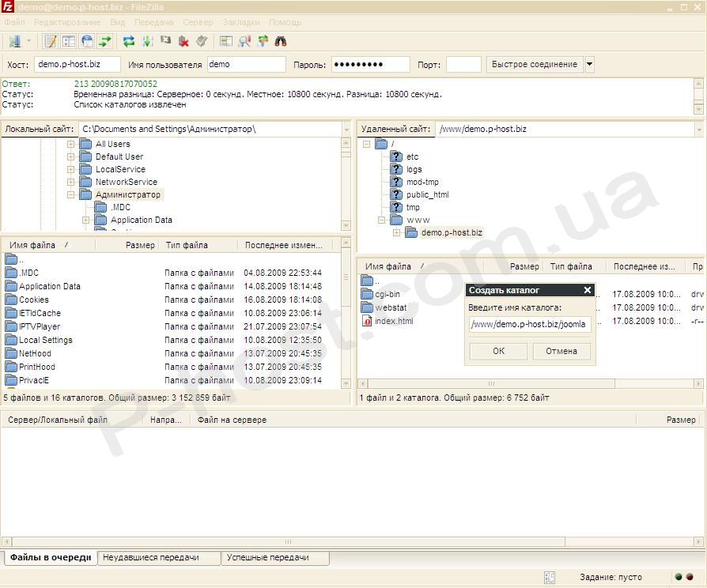Screen dimensions: 707x588
Task: Expand the All Users tree node
Action: (71, 144)
